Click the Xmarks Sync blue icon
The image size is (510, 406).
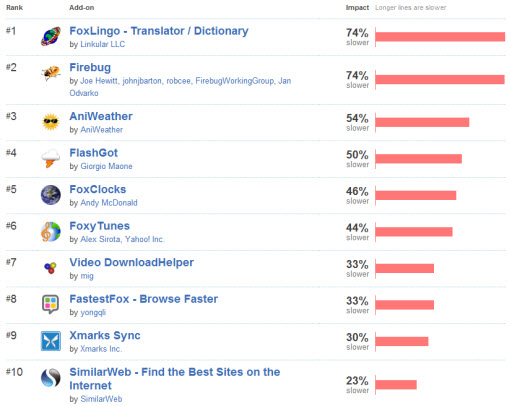(x=51, y=341)
